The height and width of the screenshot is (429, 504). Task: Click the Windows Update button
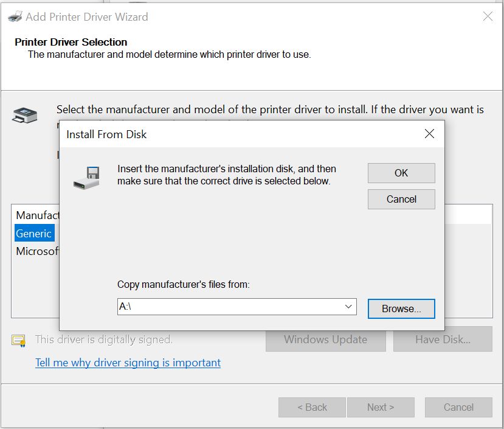[x=325, y=340]
